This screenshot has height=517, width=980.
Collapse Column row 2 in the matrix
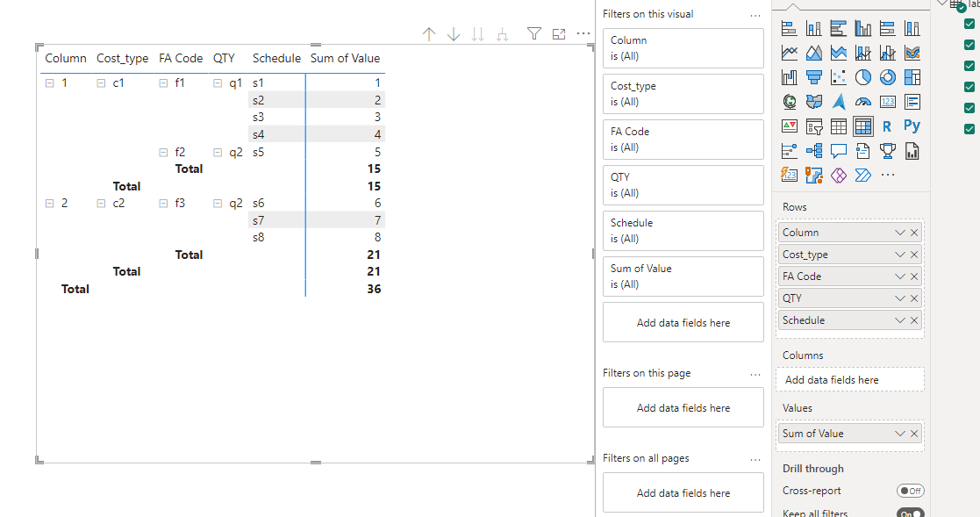click(49, 203)
